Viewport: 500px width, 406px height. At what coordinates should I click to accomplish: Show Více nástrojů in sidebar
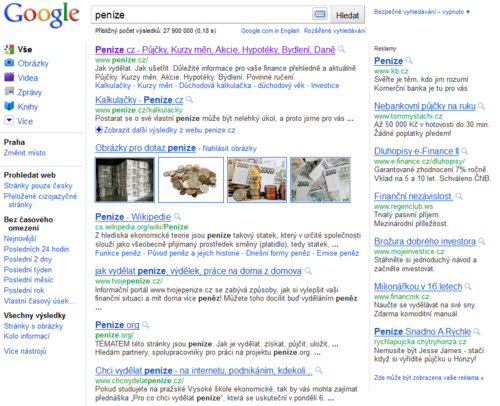[25, 351]
